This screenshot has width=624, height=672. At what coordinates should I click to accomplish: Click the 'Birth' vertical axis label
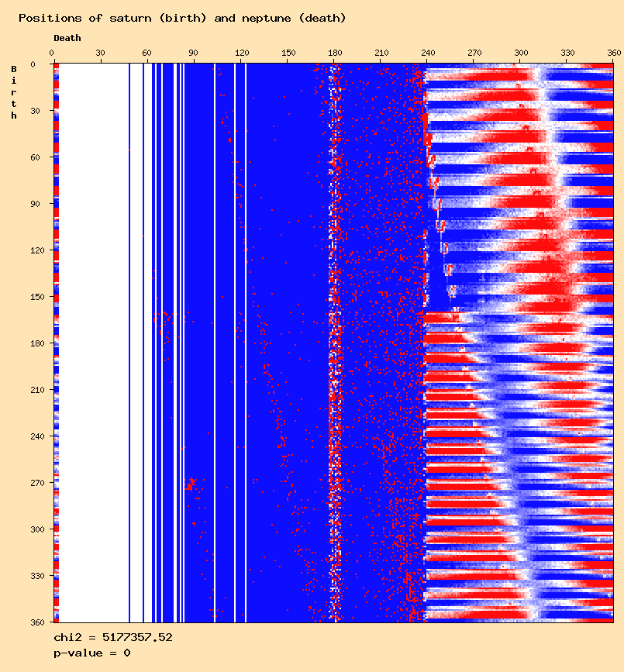point(14,92)
